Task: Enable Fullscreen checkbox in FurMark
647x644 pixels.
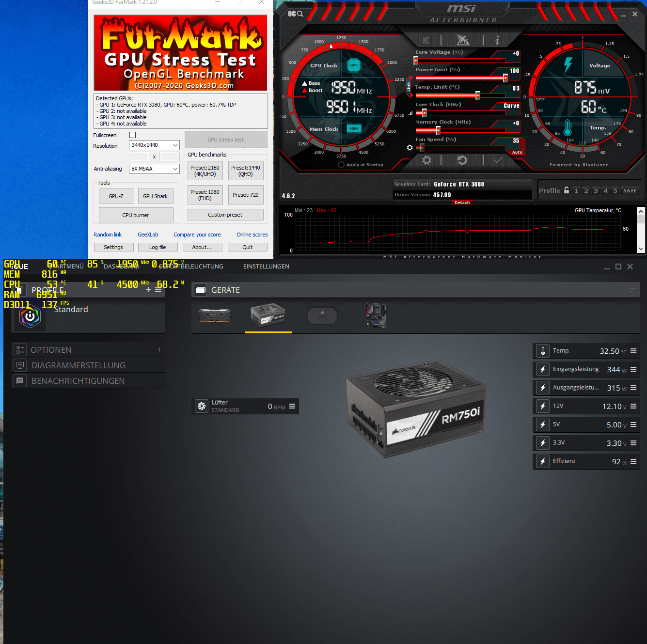Action: [132, 135]
